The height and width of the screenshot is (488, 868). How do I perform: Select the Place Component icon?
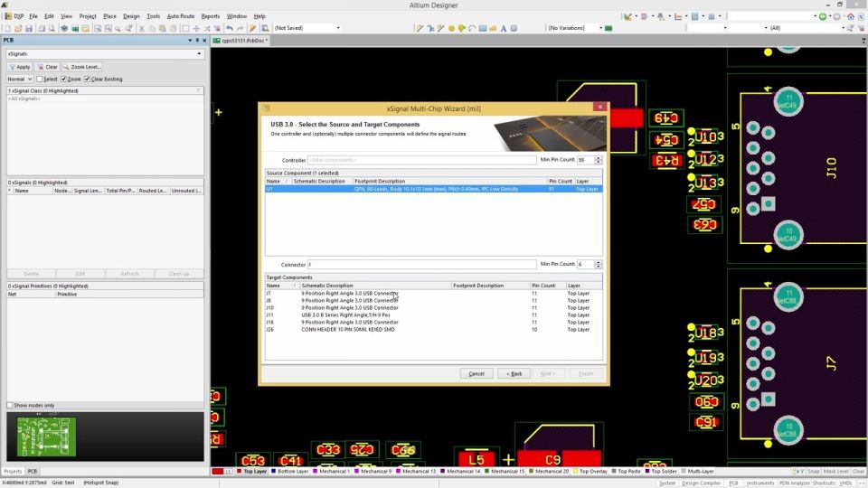pos(514,28)
